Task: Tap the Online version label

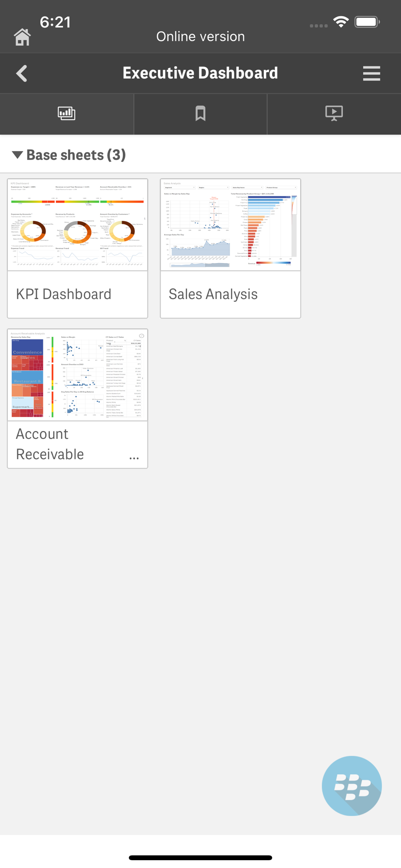Action: tap(200, 36)
